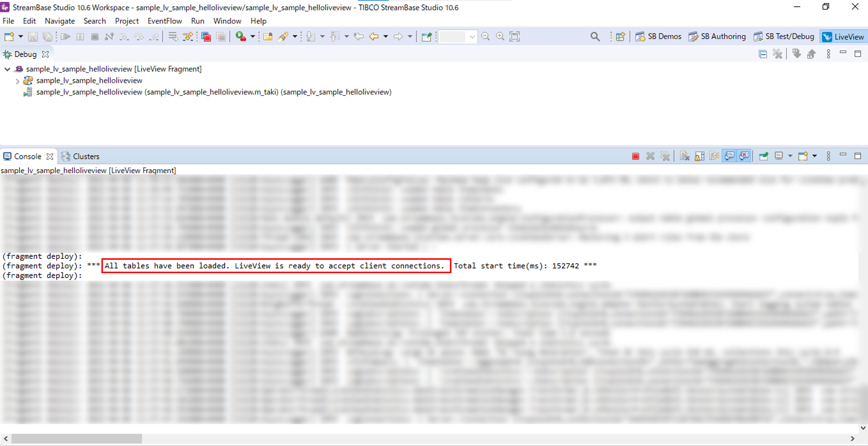This screenshot has width=868, height=446.
Task: Open the Forward history dropdown arrow
Action: (410, 37)
